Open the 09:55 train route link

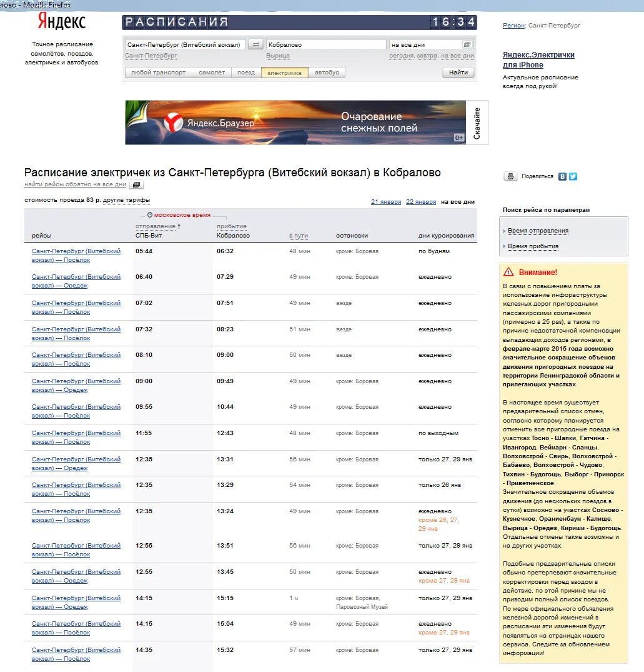(x=76, y=411)
